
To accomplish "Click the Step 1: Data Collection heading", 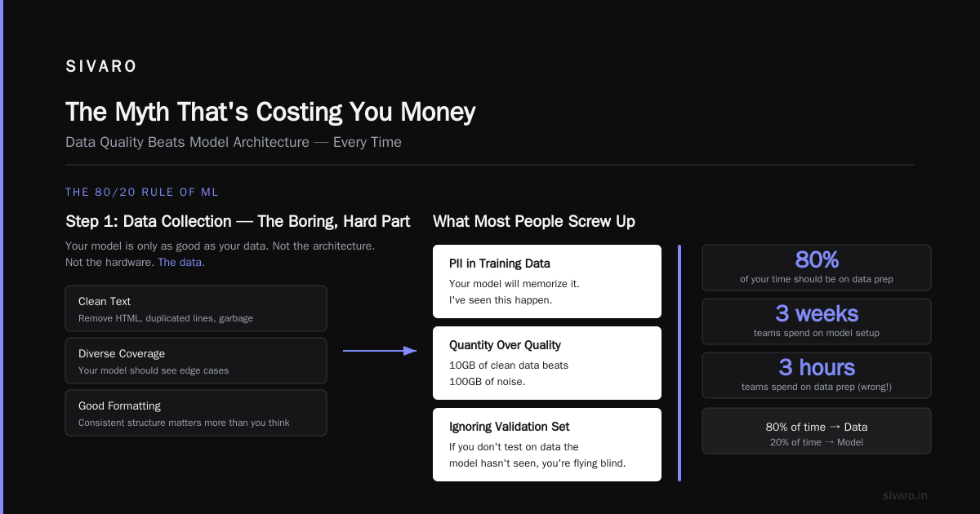I will point(238,221).
